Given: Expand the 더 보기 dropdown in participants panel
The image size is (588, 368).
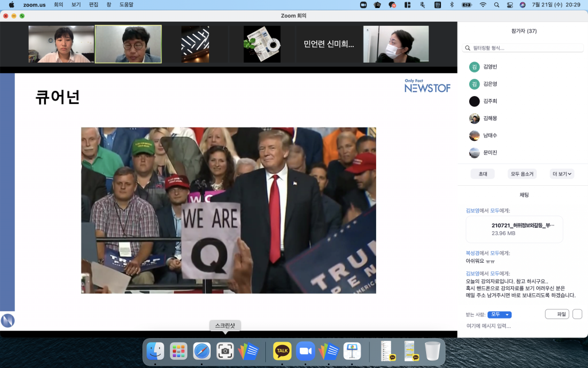Looking at the screenshot, I should (x=562, y=174).
